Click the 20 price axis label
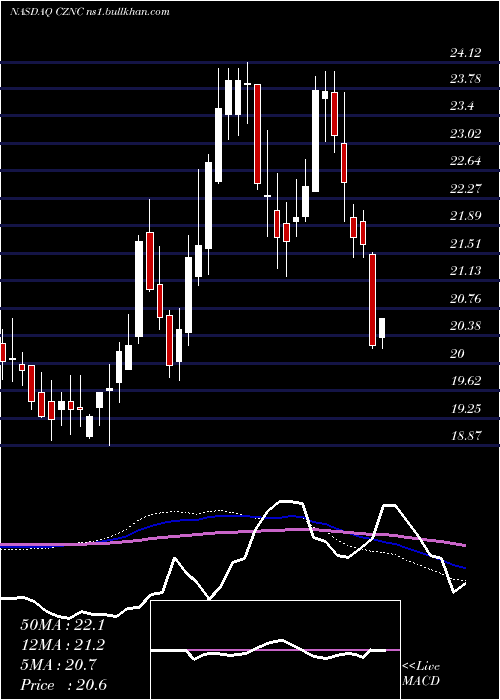 pos(458,354)
